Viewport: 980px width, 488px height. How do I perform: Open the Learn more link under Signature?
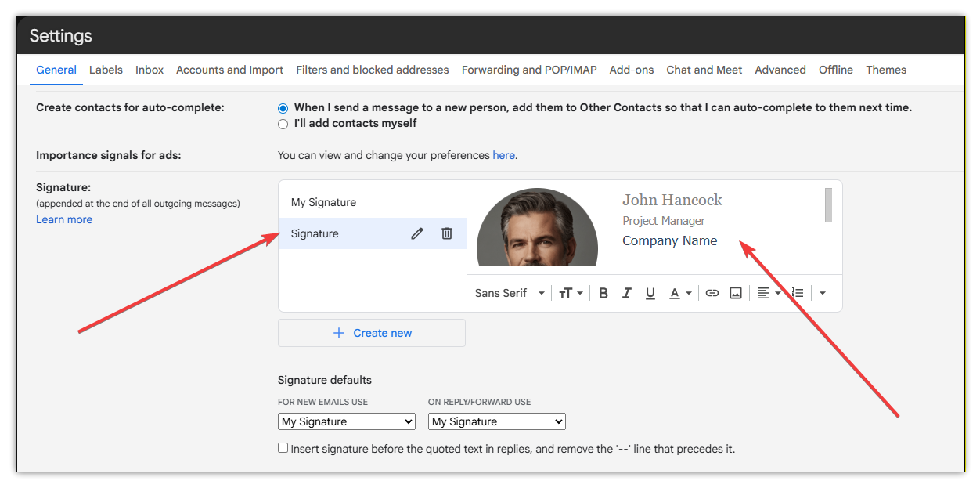coord(64,219)
